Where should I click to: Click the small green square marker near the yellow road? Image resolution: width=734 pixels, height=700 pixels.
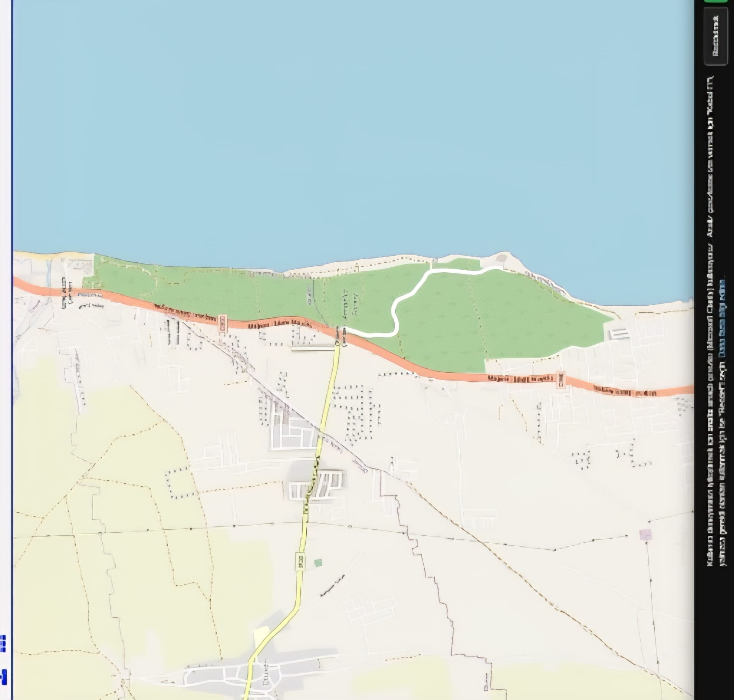(318, 563)
